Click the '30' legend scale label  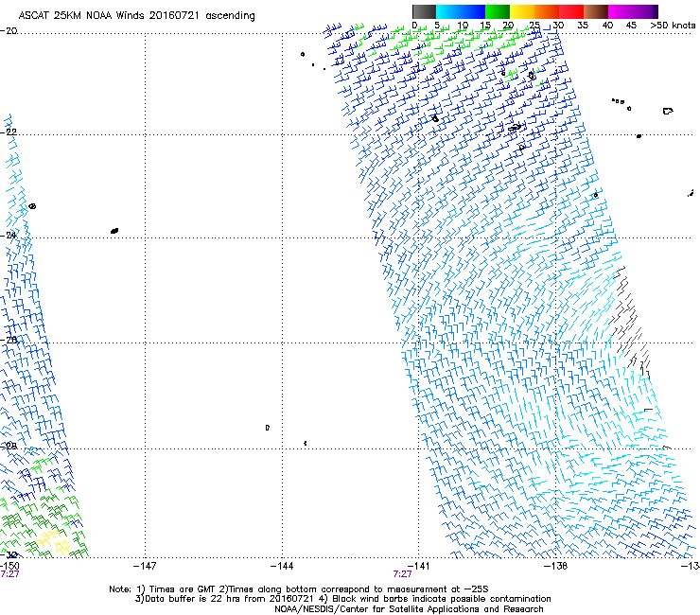pos(558,26)
